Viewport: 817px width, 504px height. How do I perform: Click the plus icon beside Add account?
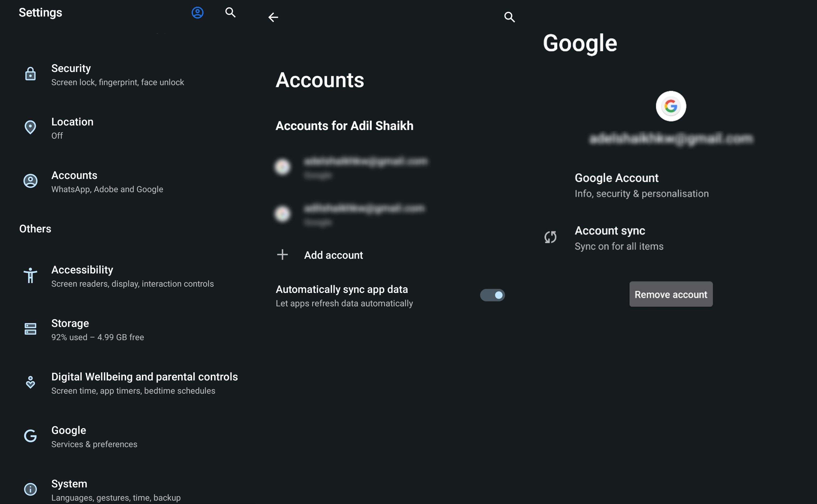coord(282,255)
